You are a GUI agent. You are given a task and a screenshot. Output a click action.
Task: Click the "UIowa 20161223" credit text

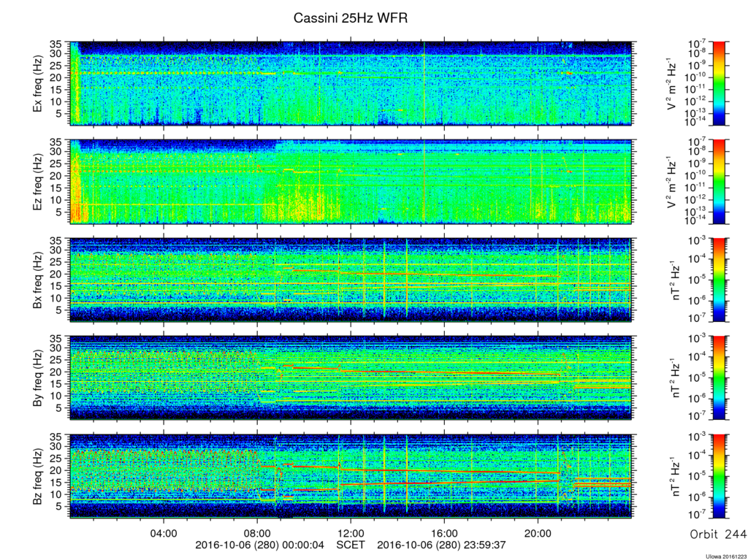pos(727,556)
